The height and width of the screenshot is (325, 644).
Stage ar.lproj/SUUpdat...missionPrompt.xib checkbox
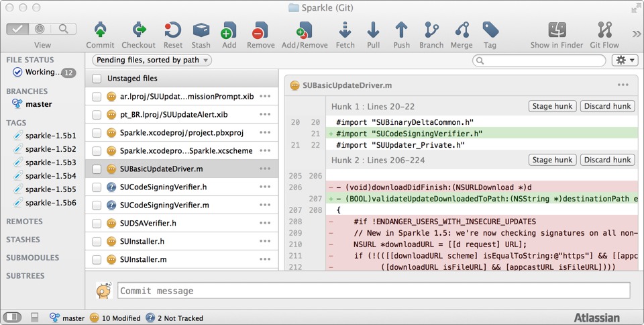click(x=97, y=97)
